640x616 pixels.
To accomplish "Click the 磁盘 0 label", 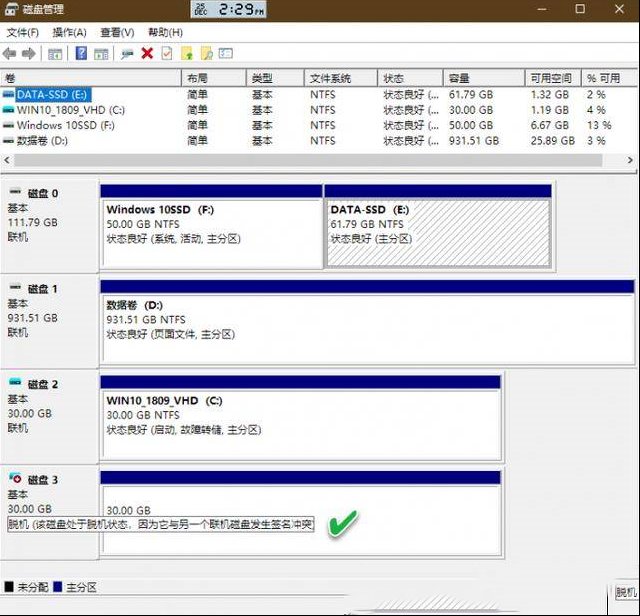I will [x=42, y=193].
